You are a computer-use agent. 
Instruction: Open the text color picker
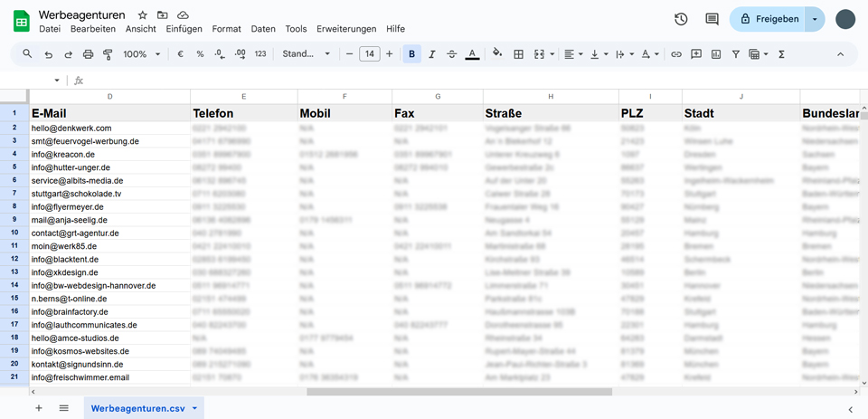pos(472,54)
